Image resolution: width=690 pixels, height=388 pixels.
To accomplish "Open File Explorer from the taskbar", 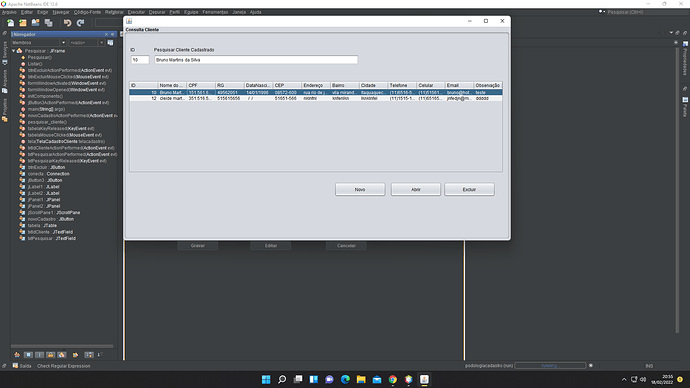I will 361,379.
